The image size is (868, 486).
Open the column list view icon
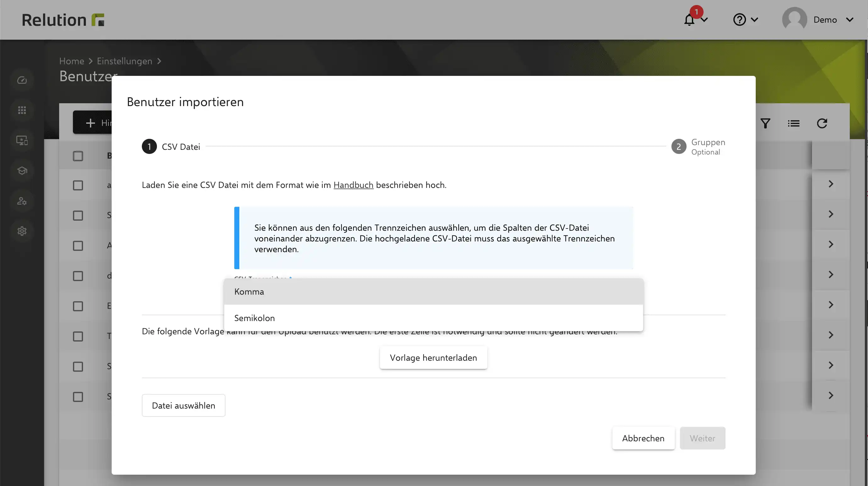click(x=793, y=123)
